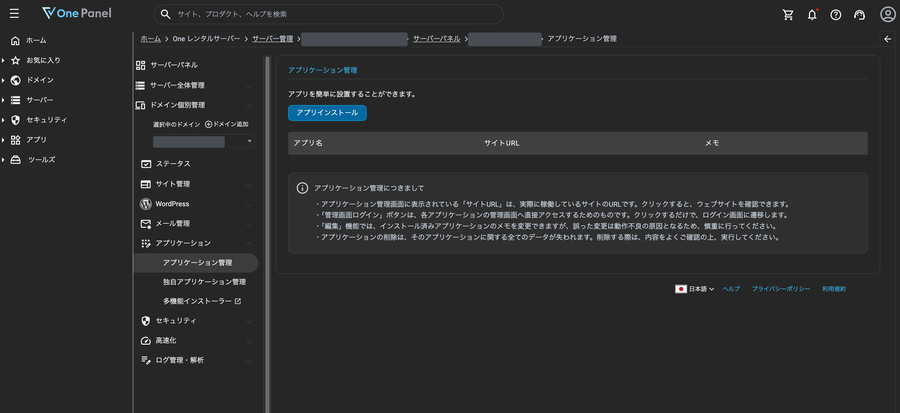900x413 pixels.
Task: Click the アプリ名 column header
Action: 308,143
